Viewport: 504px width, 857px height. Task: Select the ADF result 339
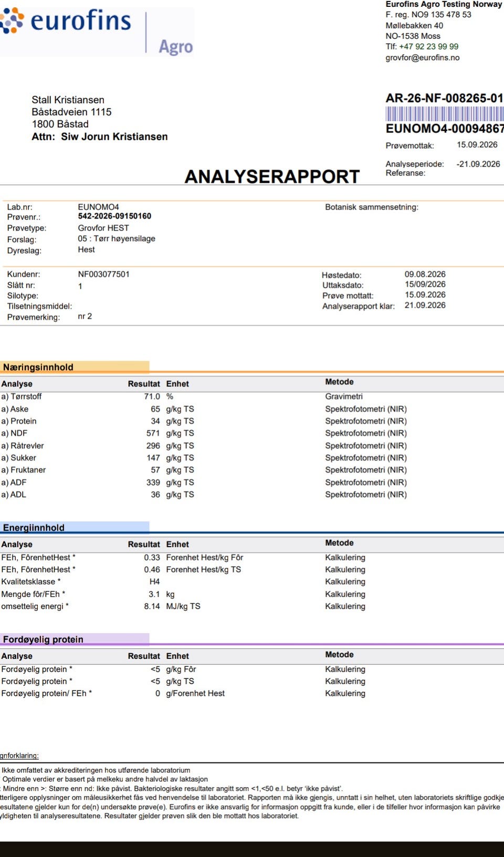(x=153, y=483)
